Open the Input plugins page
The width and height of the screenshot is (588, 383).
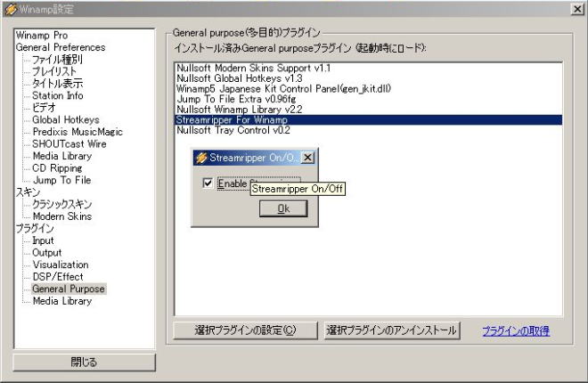coord(43,240)
